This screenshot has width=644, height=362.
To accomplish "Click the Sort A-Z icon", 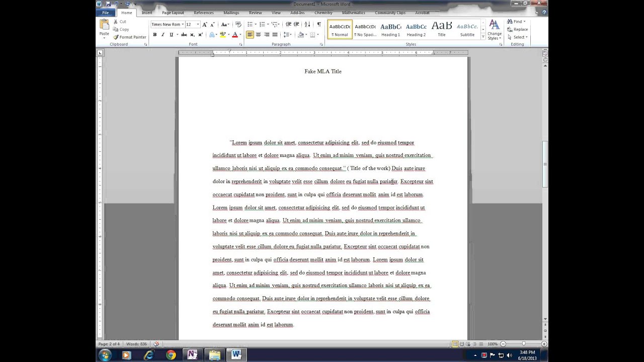I will coord(307,24).
